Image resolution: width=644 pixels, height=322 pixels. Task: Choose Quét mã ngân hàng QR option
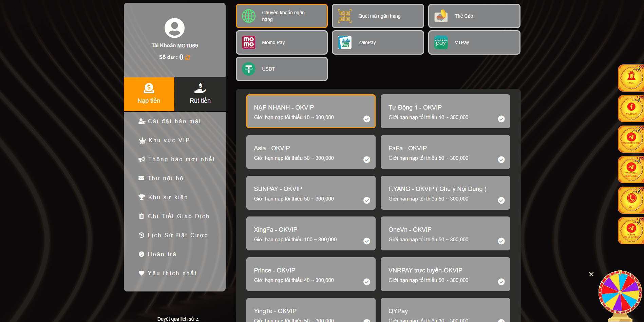click(378, 16)
